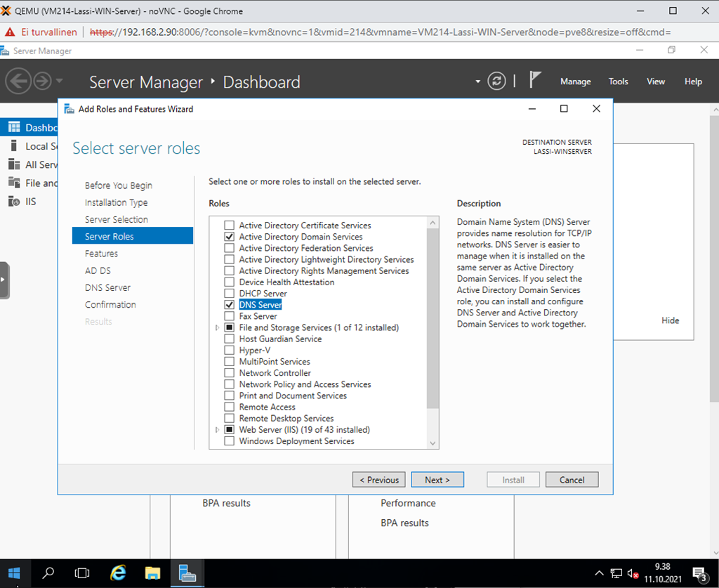Go to Server Selection step

point(117,219)
